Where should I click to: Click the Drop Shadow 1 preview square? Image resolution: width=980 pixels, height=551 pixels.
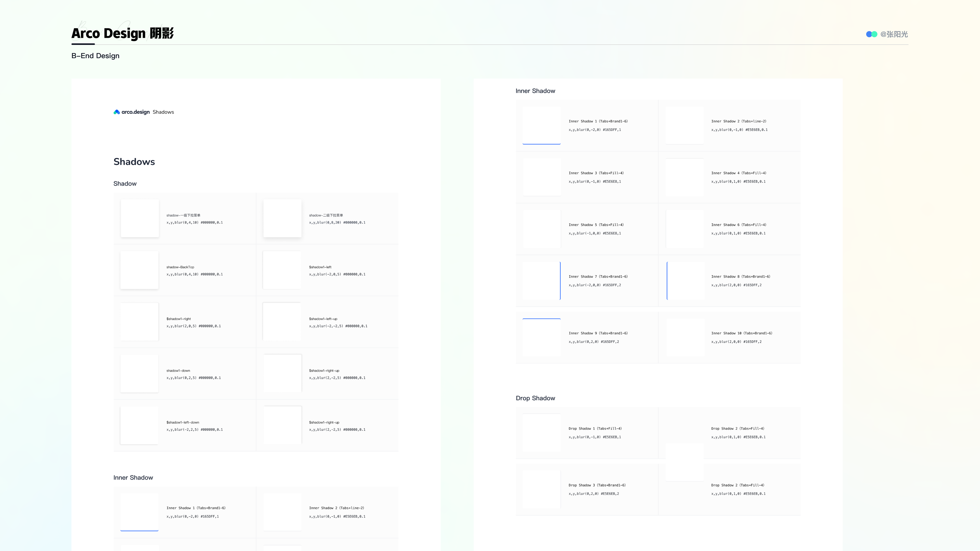541,432
